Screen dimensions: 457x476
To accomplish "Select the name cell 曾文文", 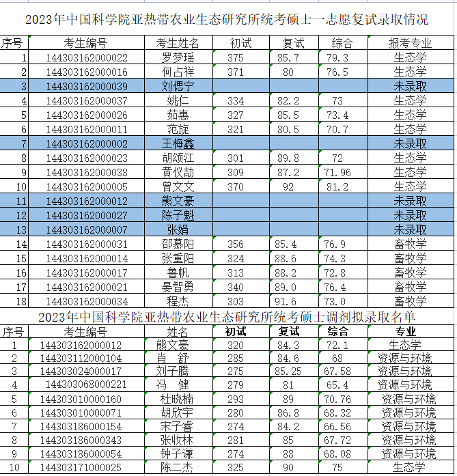I will click(x=178, y=186).
